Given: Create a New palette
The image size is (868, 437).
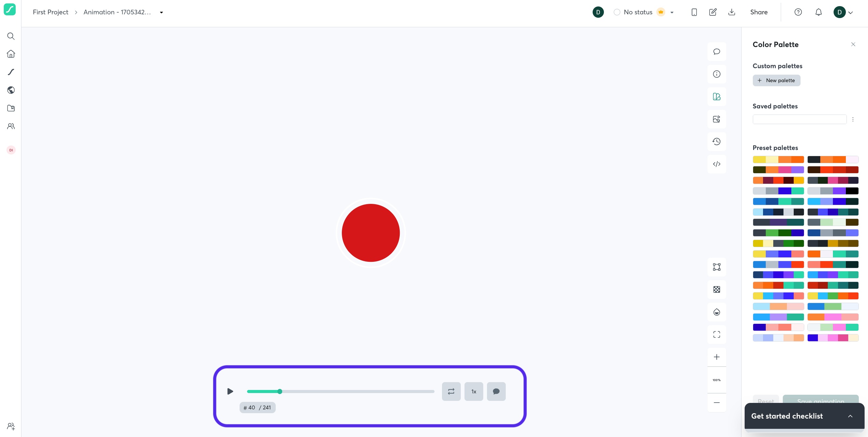Looking at the screenshot, I should [x=776, y=80].
